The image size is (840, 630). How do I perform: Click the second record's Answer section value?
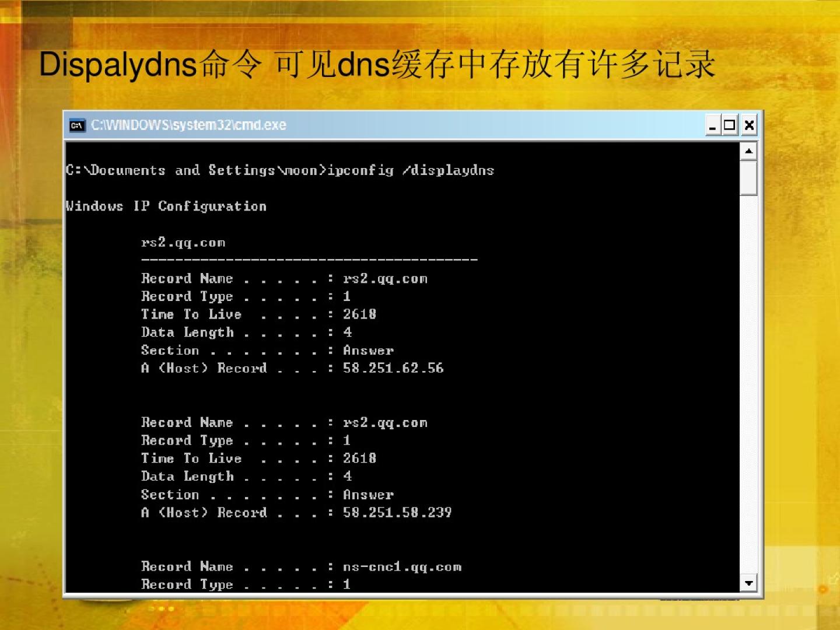click(x=368, y=495)
